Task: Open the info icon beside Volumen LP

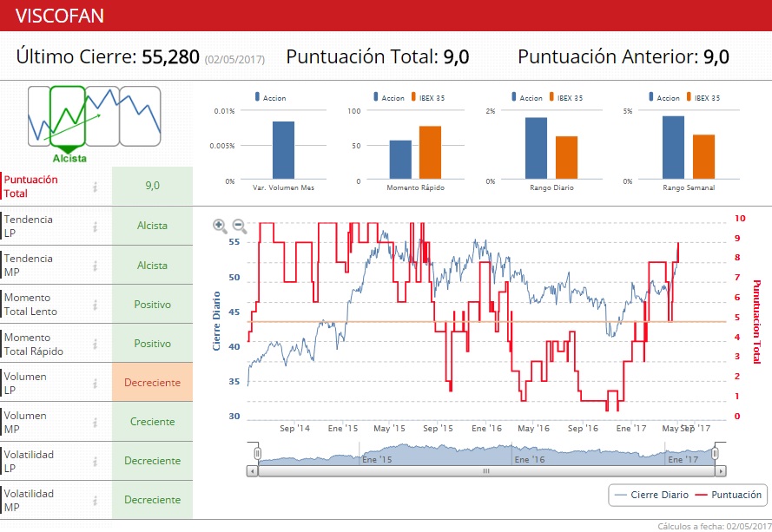Action: click(96, 382)
